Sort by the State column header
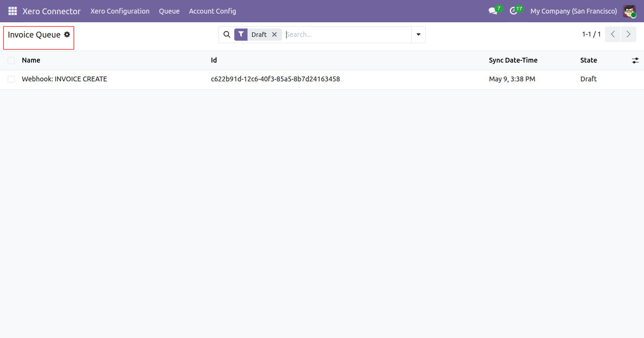Viewport: 644px width, 338px height. (589, 60)
